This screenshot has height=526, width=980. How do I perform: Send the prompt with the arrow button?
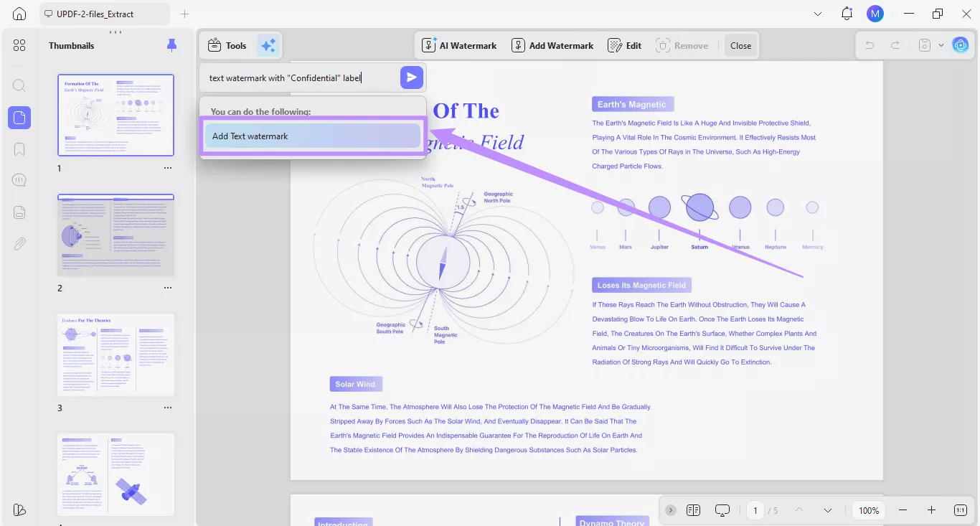point(411,78)
